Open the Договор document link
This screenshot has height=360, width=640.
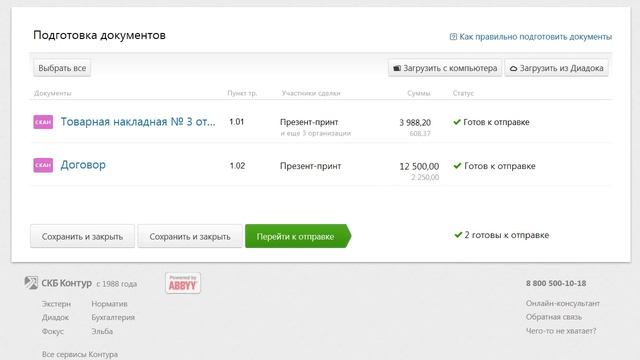click(83, 165)
